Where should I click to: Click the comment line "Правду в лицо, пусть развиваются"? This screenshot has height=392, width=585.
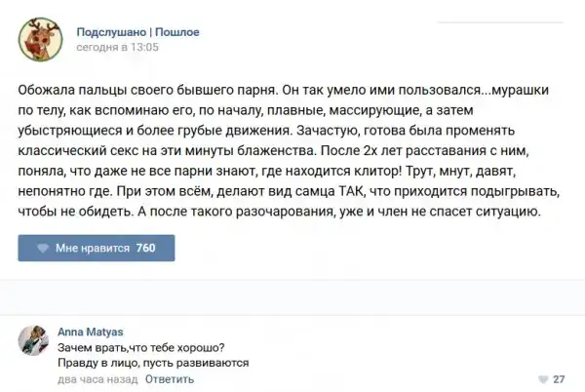[153, 363]
